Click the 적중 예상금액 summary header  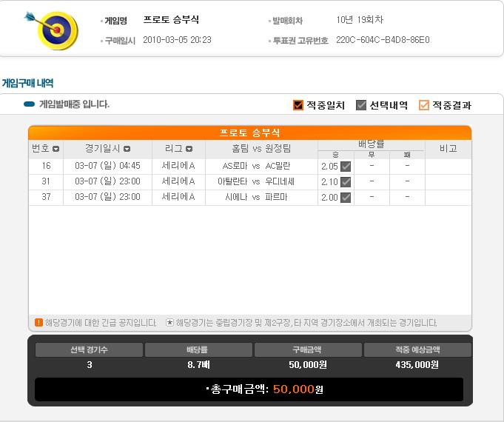click(417, 349)
